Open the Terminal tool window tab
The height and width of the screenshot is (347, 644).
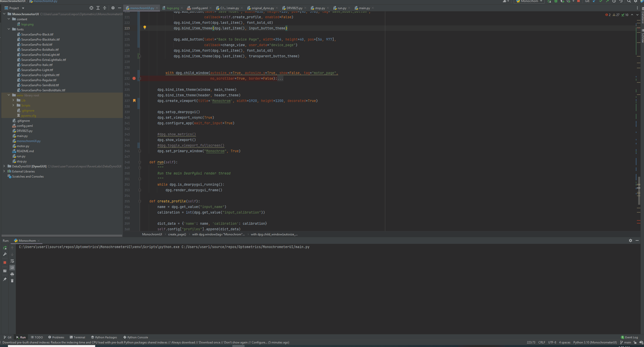coord(77,337)
